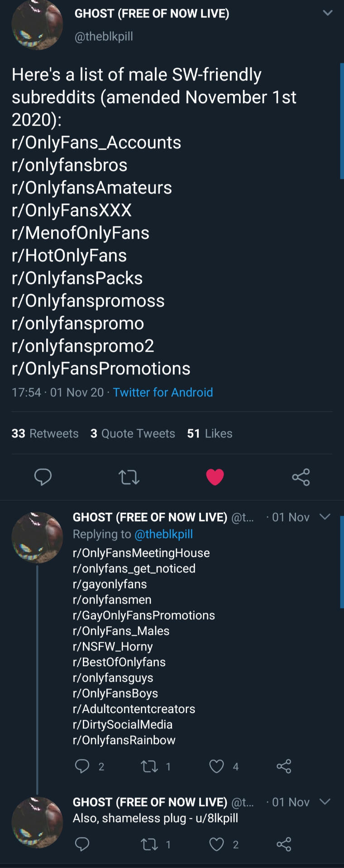
Task: Open the reply composer for the main tweet
Action: pos(43,476)
